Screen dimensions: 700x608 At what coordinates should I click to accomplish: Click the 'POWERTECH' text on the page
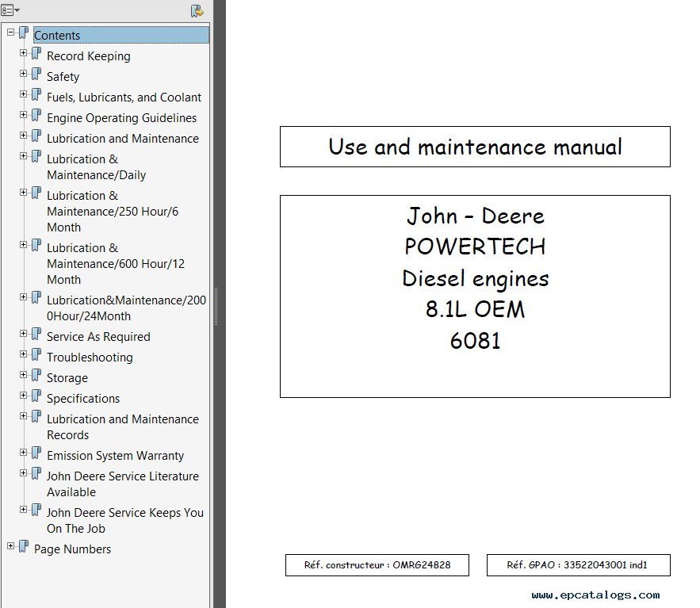coord(475,247)
